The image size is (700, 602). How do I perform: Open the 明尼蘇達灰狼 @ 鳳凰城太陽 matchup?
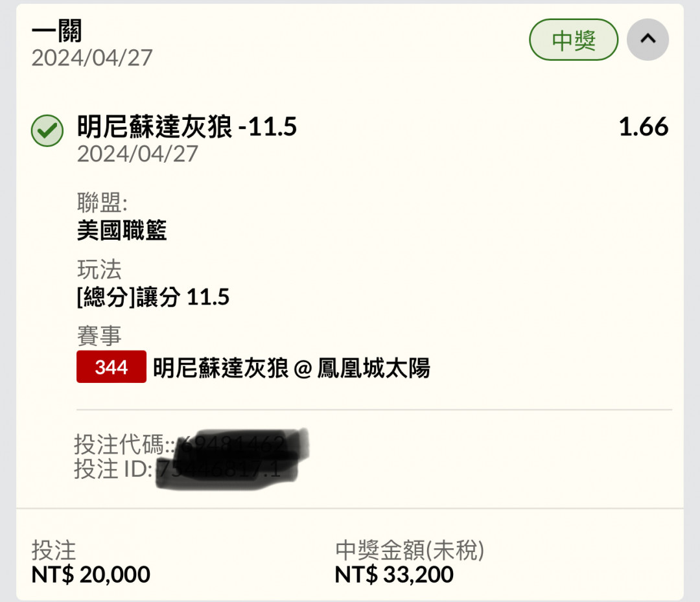pyautogui.click(x=292, y=367)
